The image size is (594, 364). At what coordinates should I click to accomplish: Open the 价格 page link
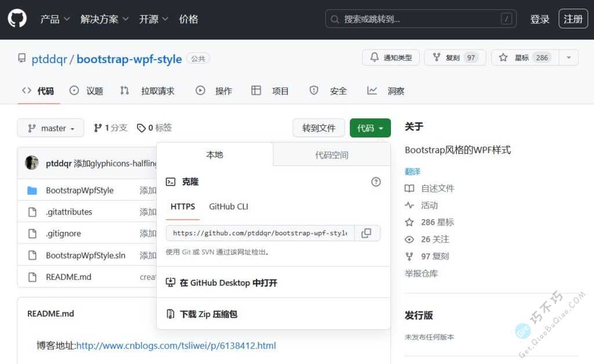click(x=189, y=19)
